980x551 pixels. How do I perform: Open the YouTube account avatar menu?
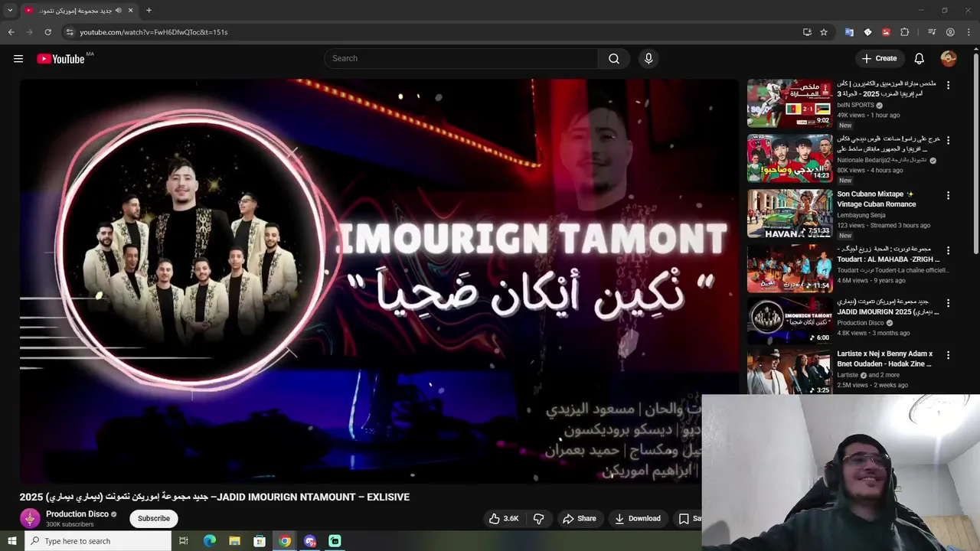949,58
